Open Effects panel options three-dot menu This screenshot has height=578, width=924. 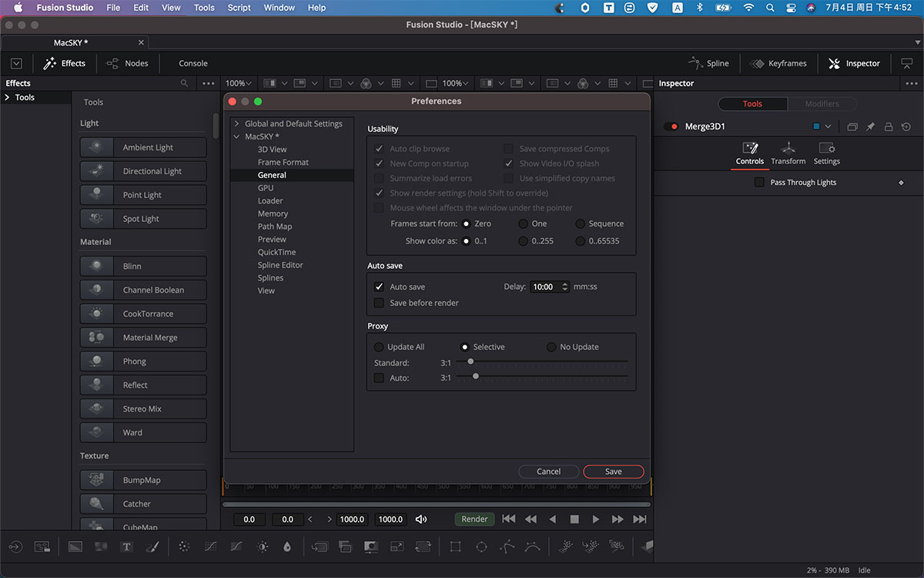point(208,83)
